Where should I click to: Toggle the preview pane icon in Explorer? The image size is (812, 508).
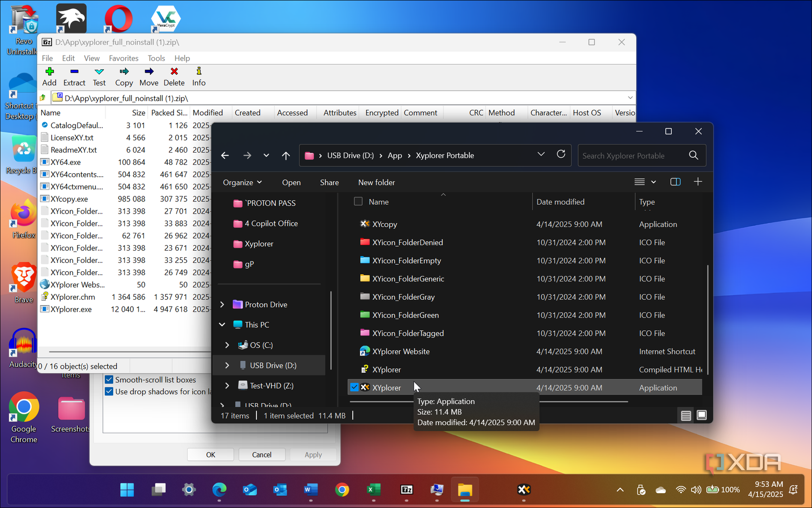675,182
